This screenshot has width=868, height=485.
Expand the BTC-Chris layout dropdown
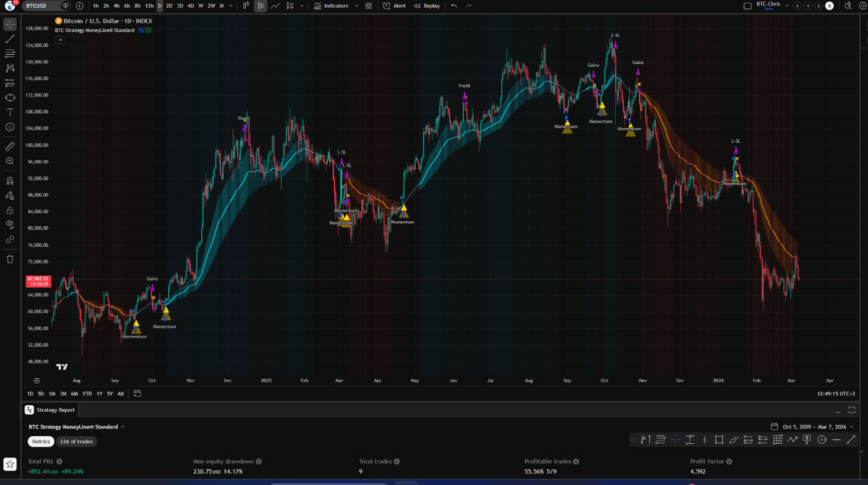[x=787, y=6]
